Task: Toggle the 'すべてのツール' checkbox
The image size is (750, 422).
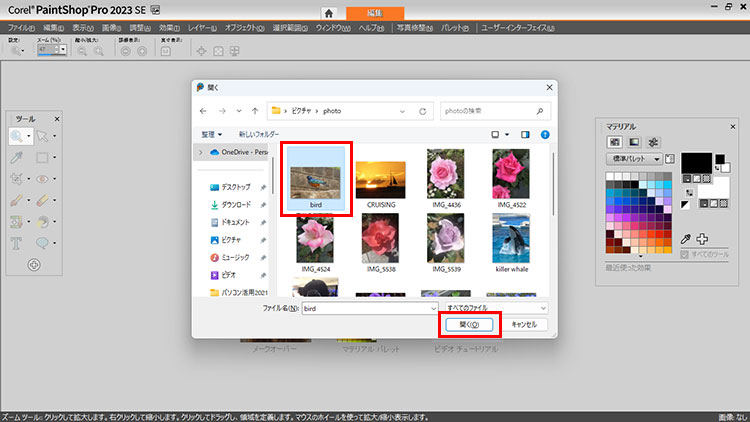Action: click(684, 255)
